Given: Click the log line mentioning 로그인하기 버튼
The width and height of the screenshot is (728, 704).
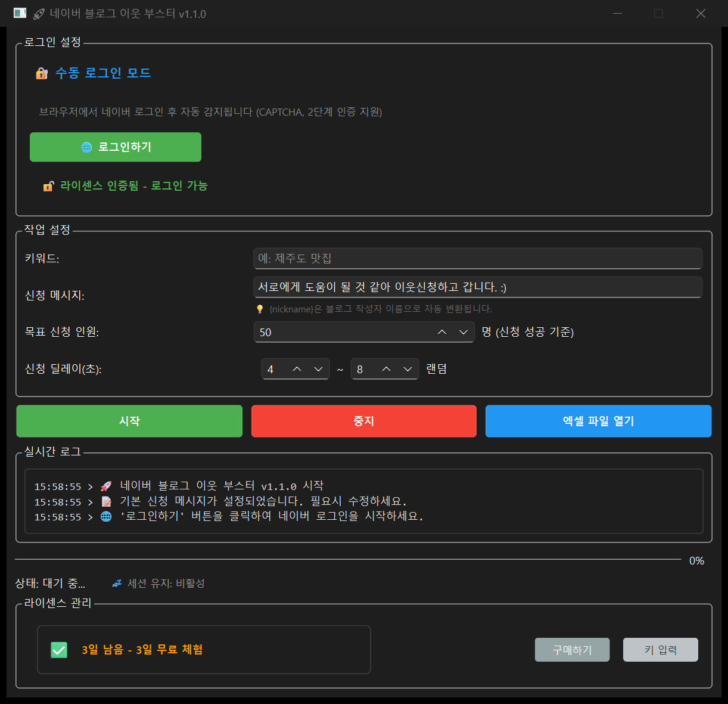Looking at the screenshot, I should 229,517.
